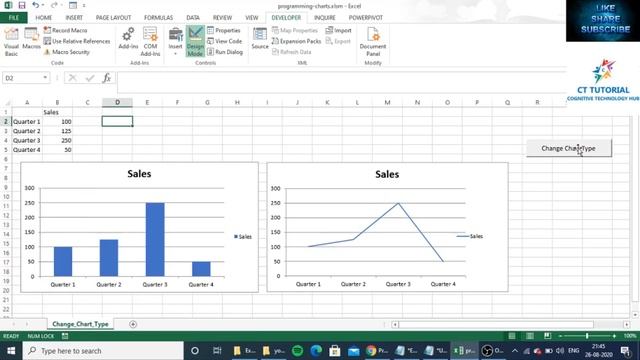The image size is (640, 360).
Task: Switch to the FORMULAS tab
Action: [x=158, y=18]
